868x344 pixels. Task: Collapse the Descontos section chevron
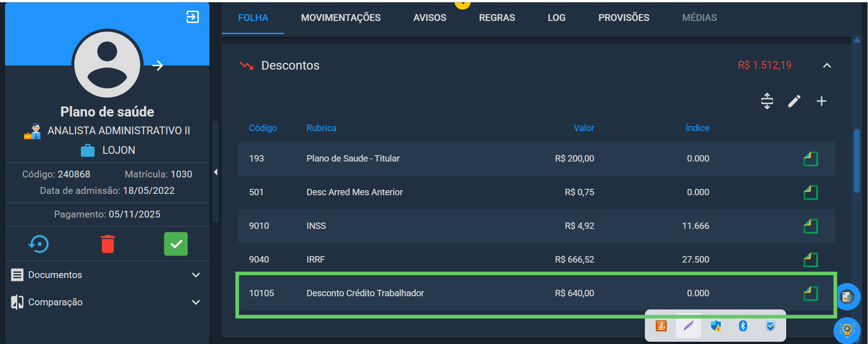pyautogui.click(x=827, y=66)
